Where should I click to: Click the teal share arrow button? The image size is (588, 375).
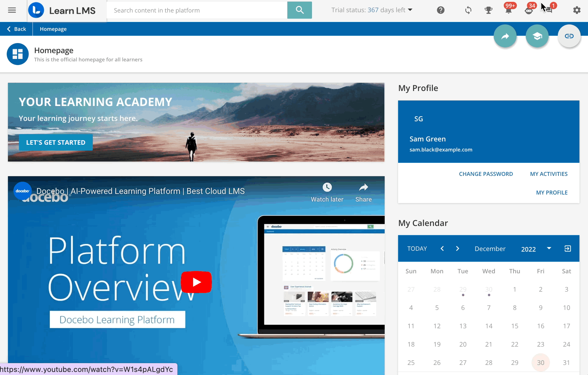[x=505, y=36]
